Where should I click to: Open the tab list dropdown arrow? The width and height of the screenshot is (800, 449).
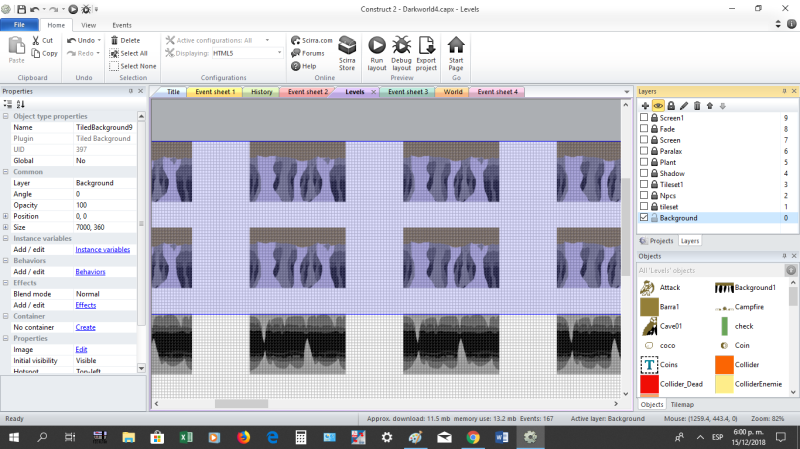pos(627,92)
